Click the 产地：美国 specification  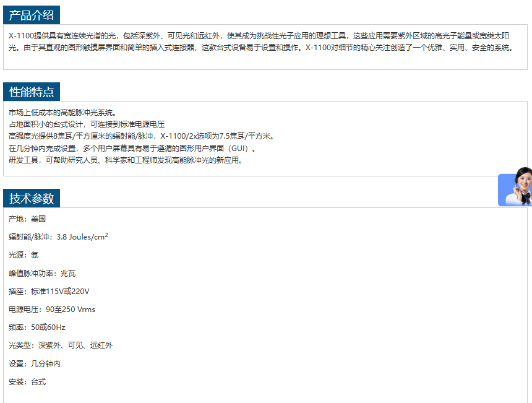pos(27,219)
